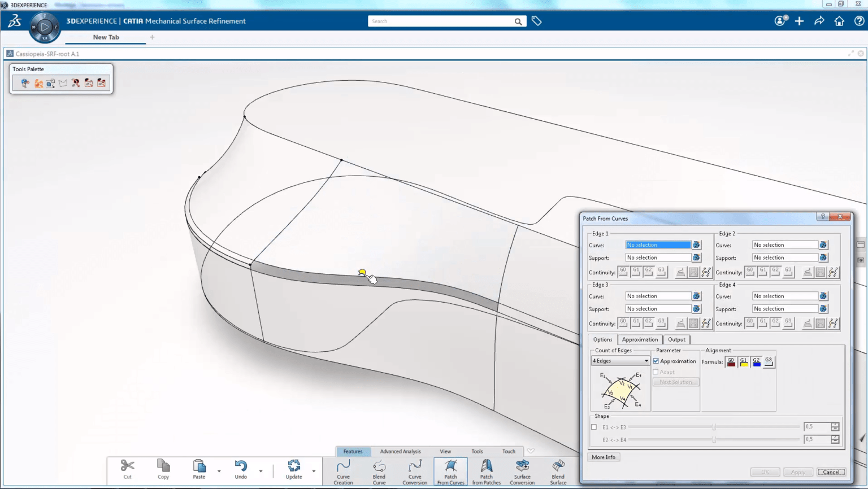Click the Edge 1 Curve selection field
The width and height of the screenshot is (868, 489).
[x=658, y=245]
